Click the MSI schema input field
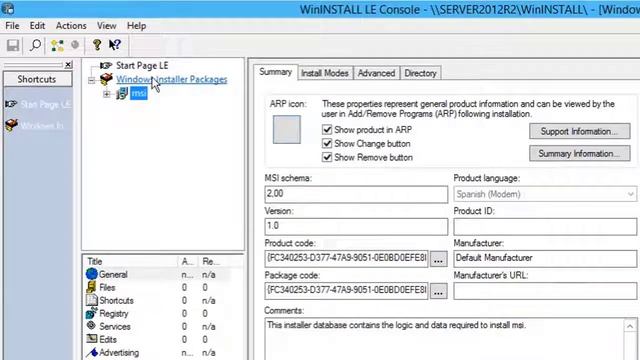This screenshot has width=640, height=360. 356,194
